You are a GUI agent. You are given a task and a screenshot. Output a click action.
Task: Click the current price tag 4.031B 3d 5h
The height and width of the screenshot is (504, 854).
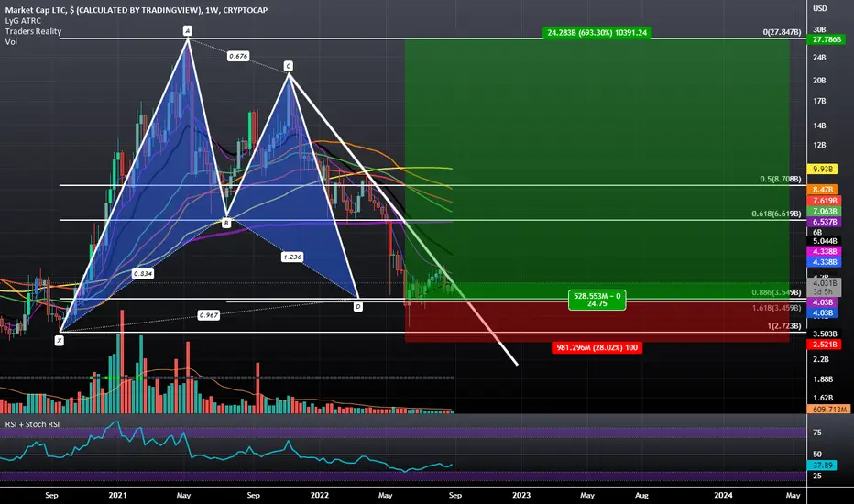coord(825,287)
